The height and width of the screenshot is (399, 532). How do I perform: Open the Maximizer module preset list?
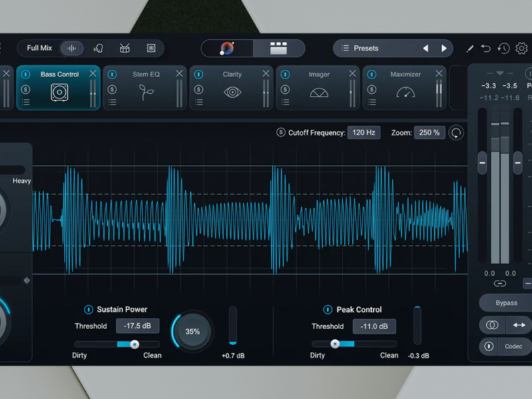tap(372, 102)
